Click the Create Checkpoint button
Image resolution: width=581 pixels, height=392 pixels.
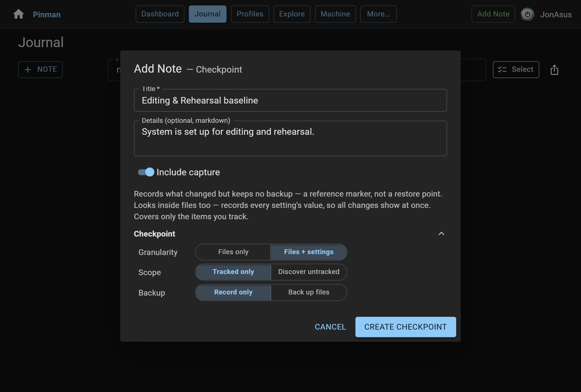point(406,327)
